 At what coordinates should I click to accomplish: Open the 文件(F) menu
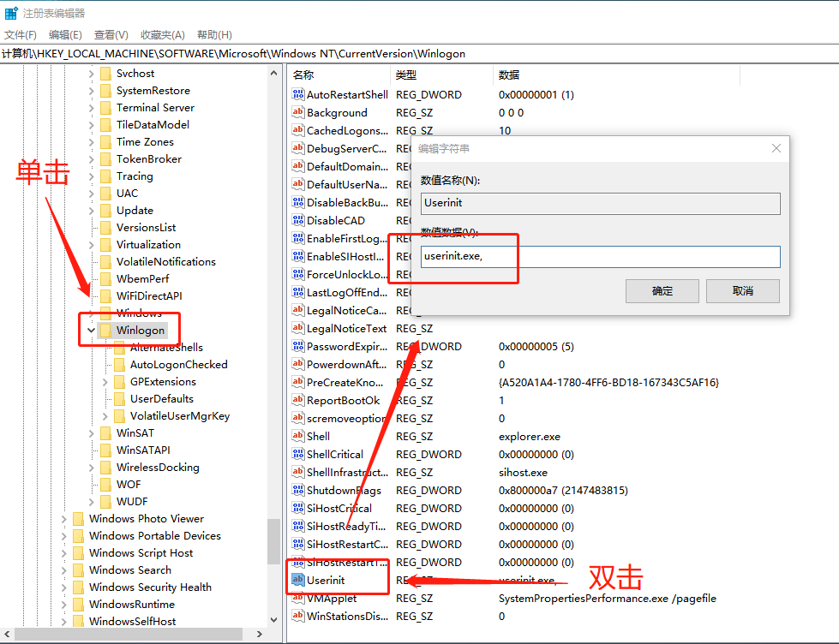click(x=21, y=35)
